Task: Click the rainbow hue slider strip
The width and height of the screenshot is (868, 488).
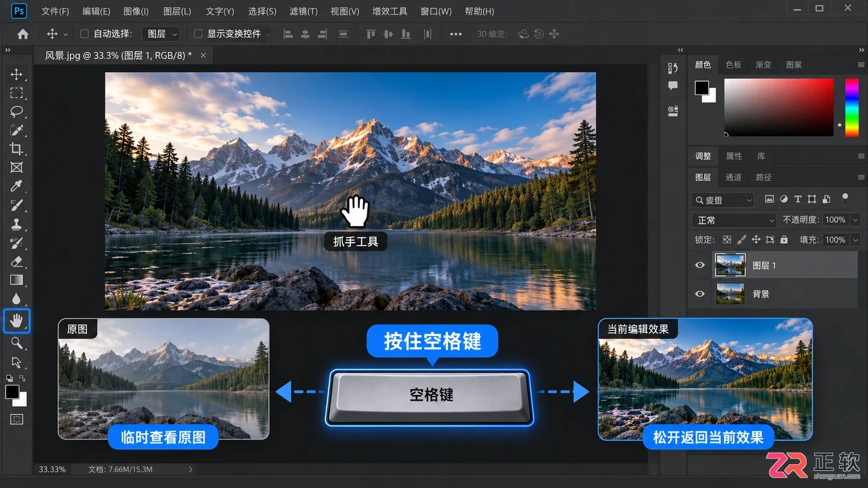Action: pyautogui.click(x=851, y=107)
